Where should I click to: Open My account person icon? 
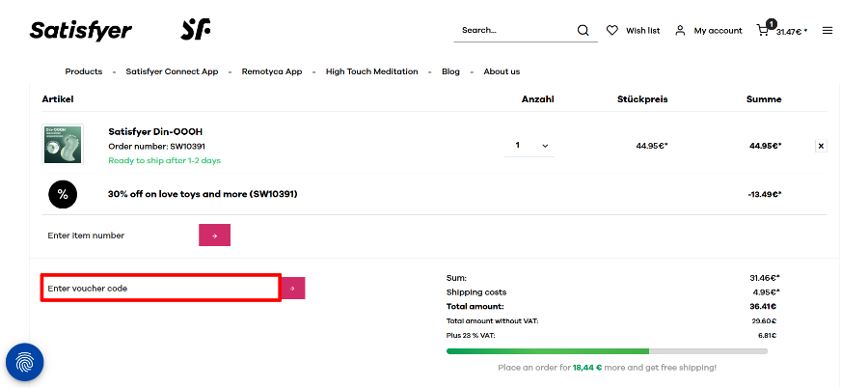[x=680, y=31]
